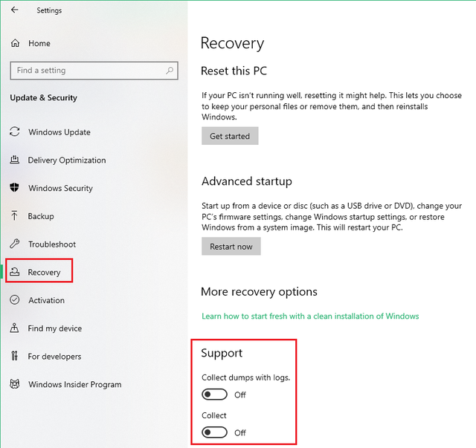The width and height of the screenshot is (476, 448).
Task: Open the clean installation of Windows link
Action: (310, 316)
